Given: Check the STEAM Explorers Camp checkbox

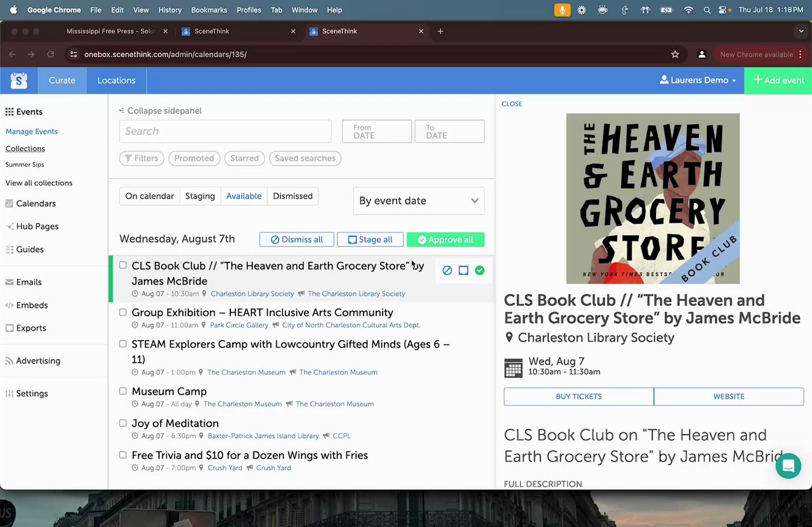Looking at the screenshot, I should tap(123, 344).
